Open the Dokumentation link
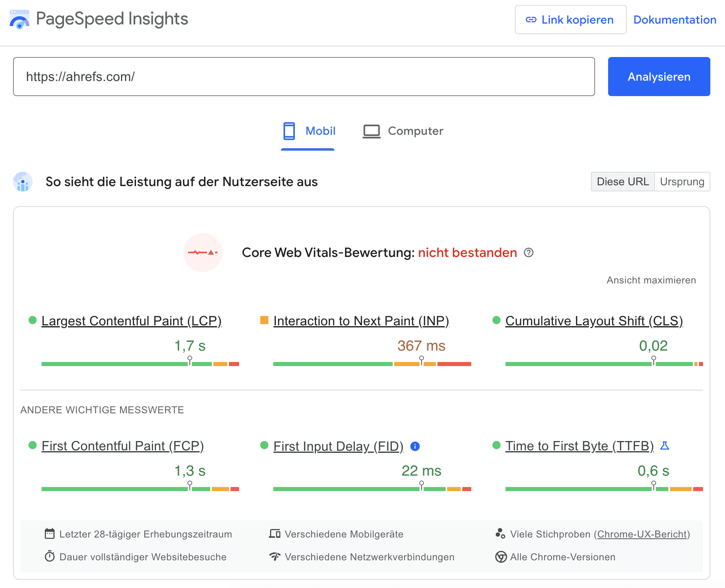Screen dimensions: 725x588 click(x=674, y=20)
